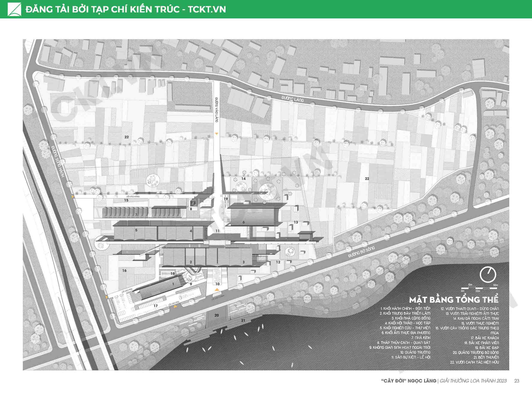Screen dimensions: 532x393
Task: Select legend entry '19. BÃI XE ĐẠP'
Action: pos(487,348)
